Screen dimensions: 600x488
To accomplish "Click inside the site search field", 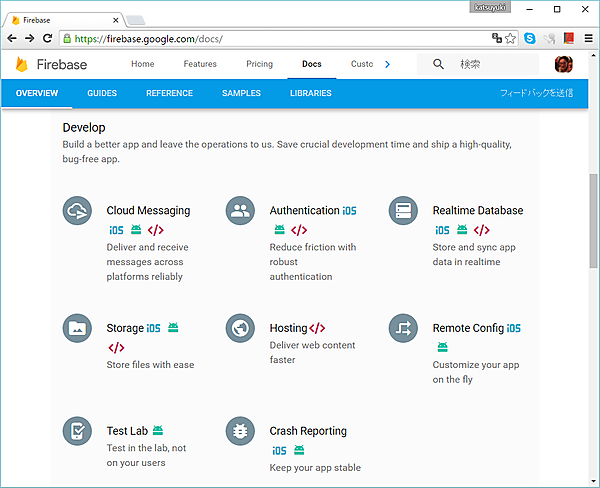I will [x=478, y=64].
